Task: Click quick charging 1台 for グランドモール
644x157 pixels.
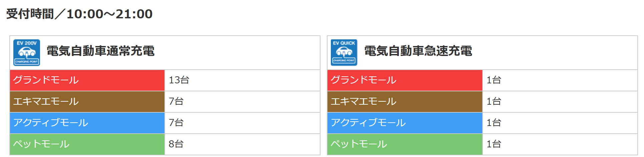Action: click(x=494, y=80)
